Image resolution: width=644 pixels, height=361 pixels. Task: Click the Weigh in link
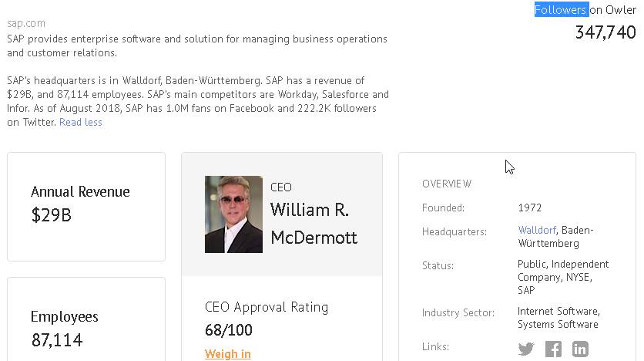[x=227, y=354]
